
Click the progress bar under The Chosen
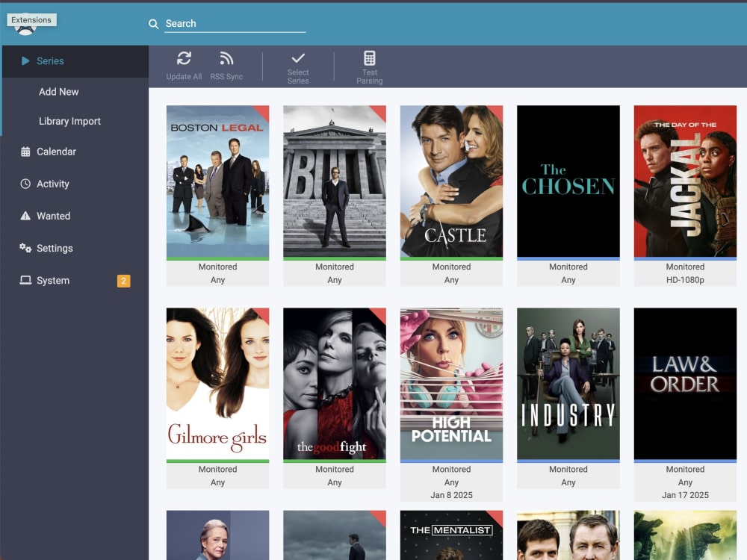[x=568, y=258]
